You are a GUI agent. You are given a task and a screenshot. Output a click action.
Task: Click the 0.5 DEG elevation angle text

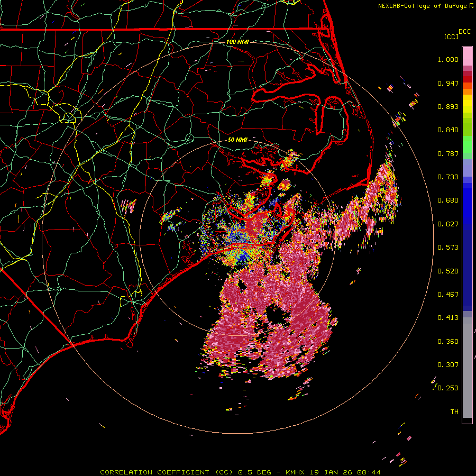[254, 472]
